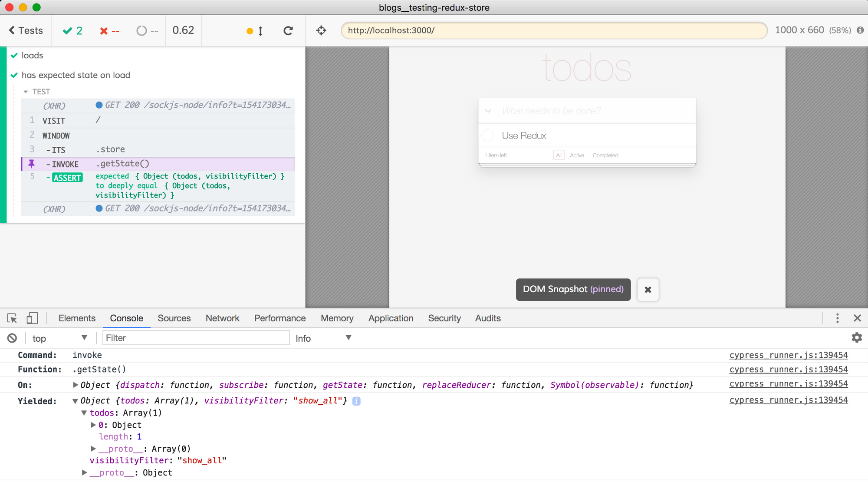Viewport: 868px width, 482px height.
Task: Switch to the Network tab
Action: pos(222,318)
